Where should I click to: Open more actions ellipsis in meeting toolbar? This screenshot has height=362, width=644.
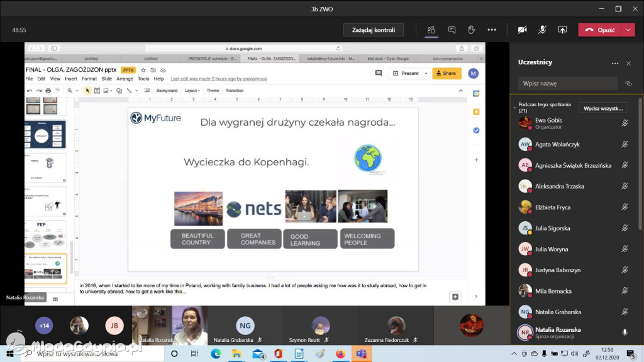click(492, 30)
